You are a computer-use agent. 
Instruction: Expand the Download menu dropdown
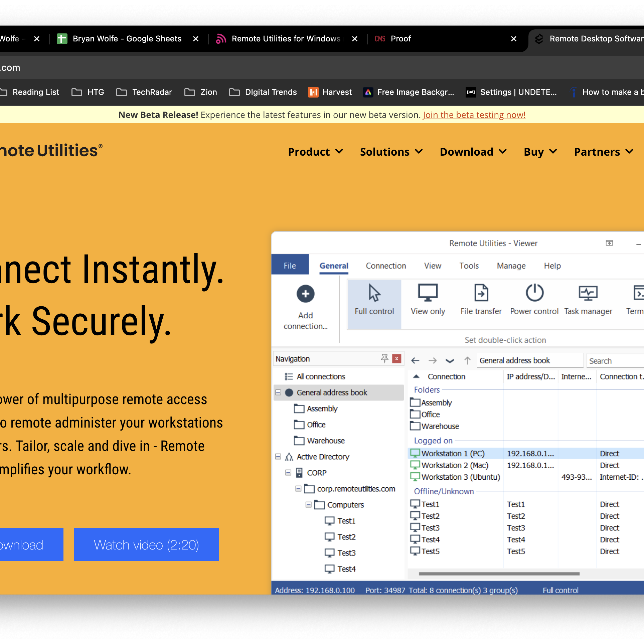pyautogui.click(x=473, y=152)
